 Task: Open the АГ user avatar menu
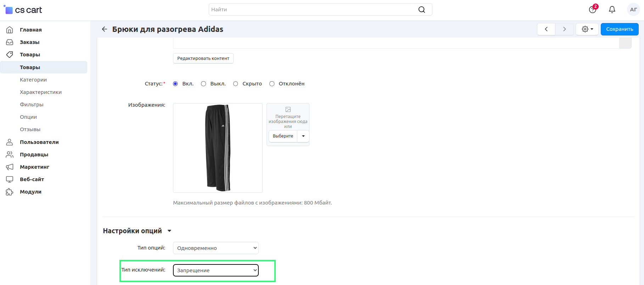pyautogui.click(x=633, y=10)
